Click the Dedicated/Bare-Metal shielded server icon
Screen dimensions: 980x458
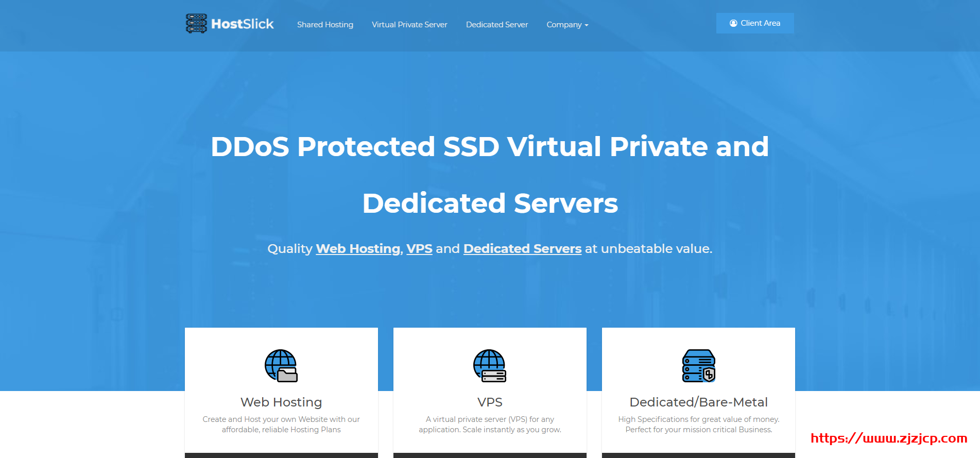click(x=699, y=366)
